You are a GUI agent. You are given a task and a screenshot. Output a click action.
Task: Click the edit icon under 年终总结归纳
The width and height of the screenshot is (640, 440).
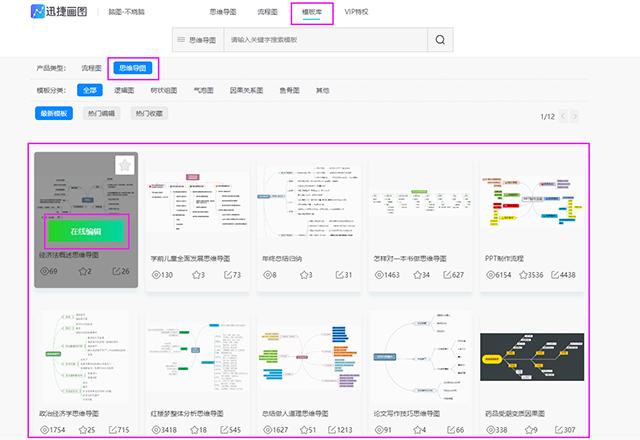339,275
